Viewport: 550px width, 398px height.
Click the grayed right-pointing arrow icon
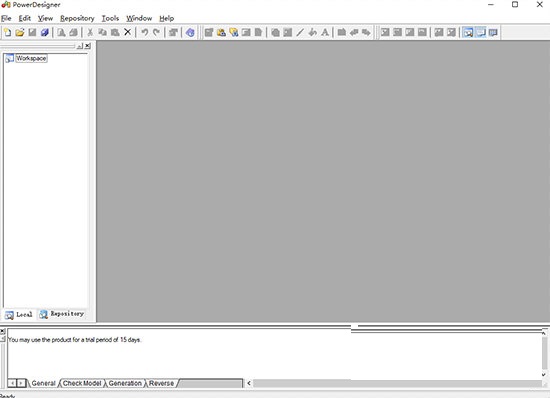366,33
